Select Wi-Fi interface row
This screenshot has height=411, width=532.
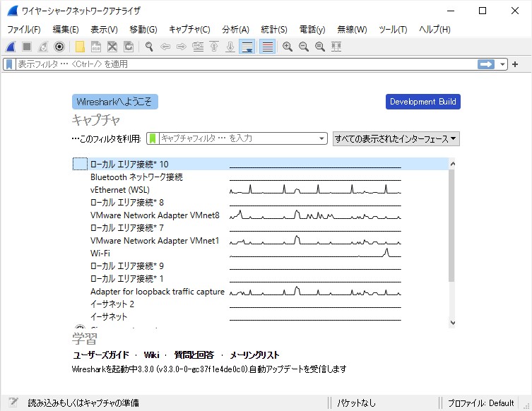point(260,254)
